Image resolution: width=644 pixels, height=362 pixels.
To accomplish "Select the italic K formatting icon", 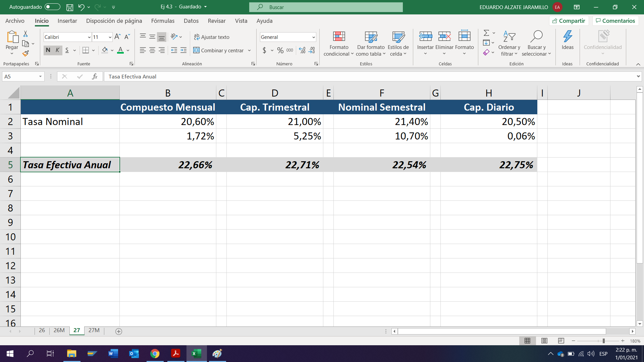I will [57, 50].
